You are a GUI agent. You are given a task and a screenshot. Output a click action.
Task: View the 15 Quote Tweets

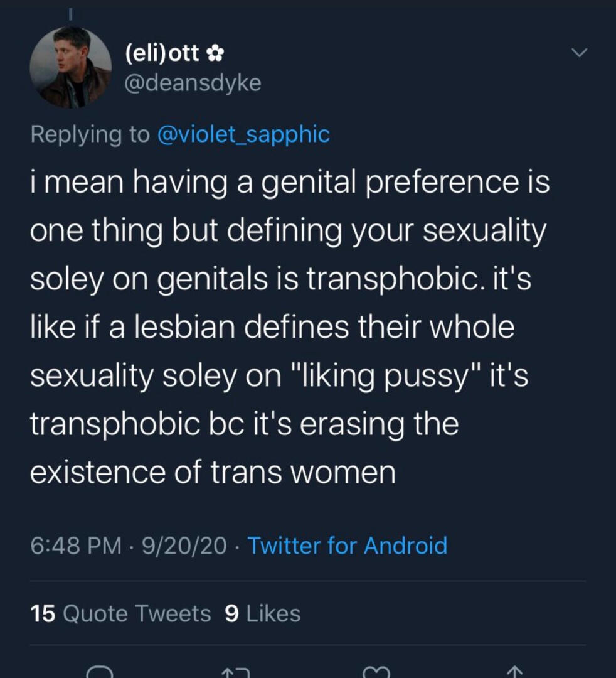(120, 613)
